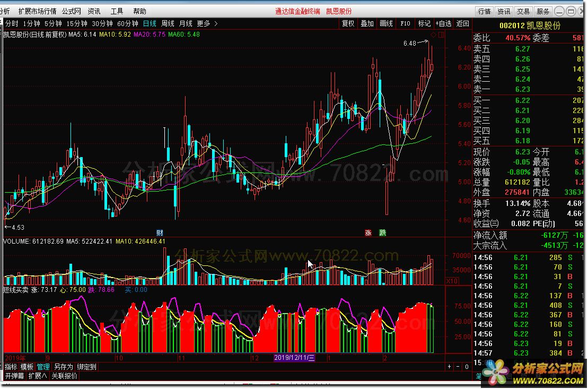Screen dimensions: 588x389
Task: Click the 资讯 button at top right
Action: click(504, 12)
